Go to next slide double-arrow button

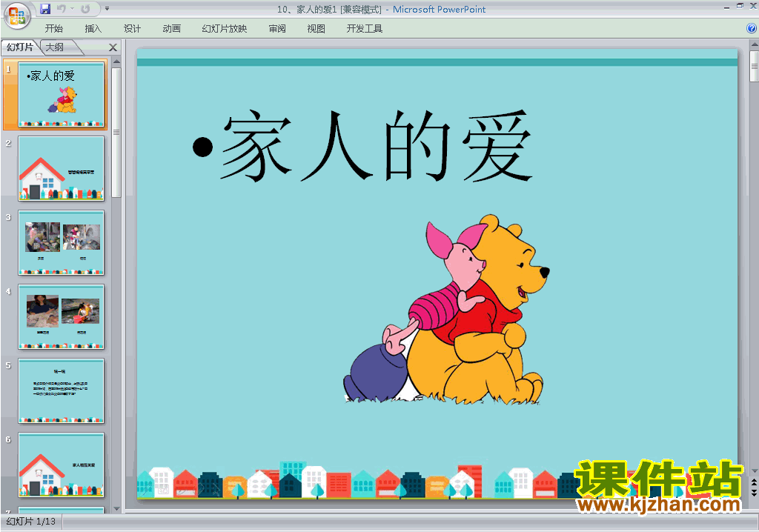754,492
